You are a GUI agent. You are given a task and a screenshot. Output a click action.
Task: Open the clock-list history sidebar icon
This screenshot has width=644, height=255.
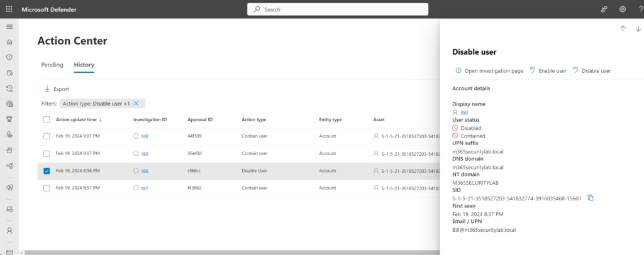9,88
